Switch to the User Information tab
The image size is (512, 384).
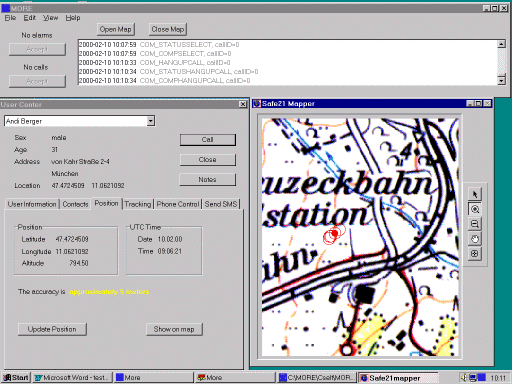point(32,204)
